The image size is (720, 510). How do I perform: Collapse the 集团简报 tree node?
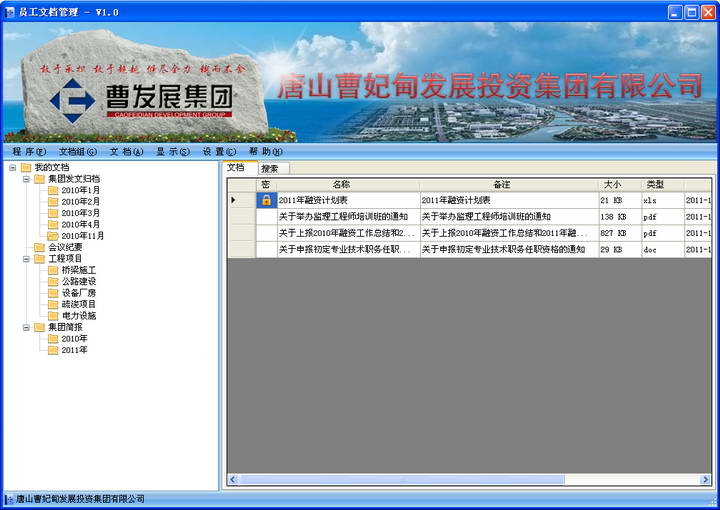[x=26, y=327]
